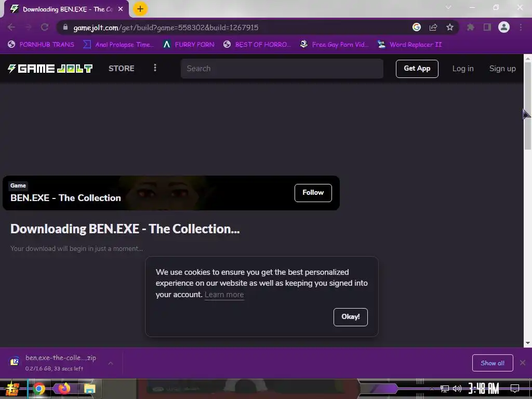Click Sign up
This screenshot has width=532, height=399.
click(502, 69)
